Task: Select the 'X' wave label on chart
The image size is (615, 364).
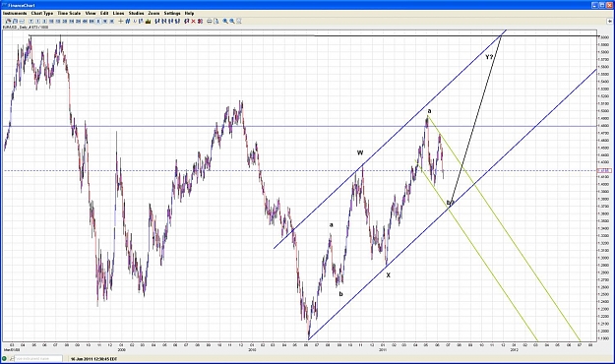Action: tap(388, 275)
